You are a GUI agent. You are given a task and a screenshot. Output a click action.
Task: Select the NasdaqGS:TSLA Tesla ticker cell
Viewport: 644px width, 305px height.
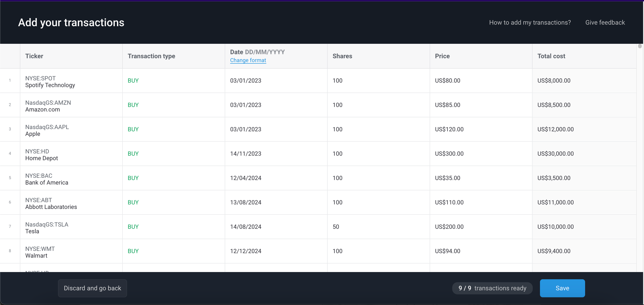point(71,227)
